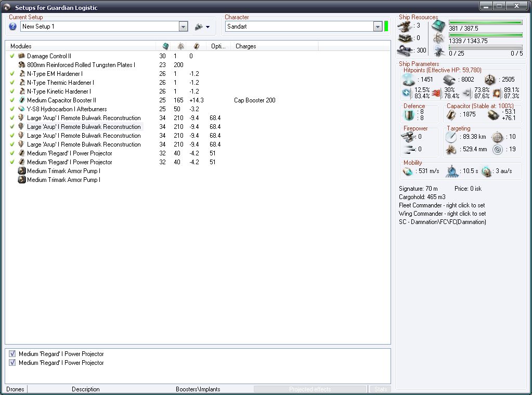This screenshot has width=532, height=395.
Task: Click the New Setup 1 name field
Action: click(x=100, y=27)
